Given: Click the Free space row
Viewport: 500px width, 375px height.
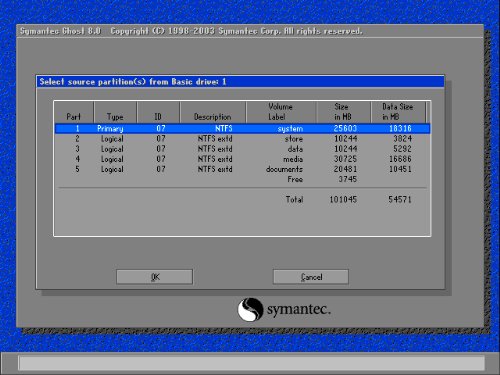Looking at the screenshot, I should coord(242,179).
